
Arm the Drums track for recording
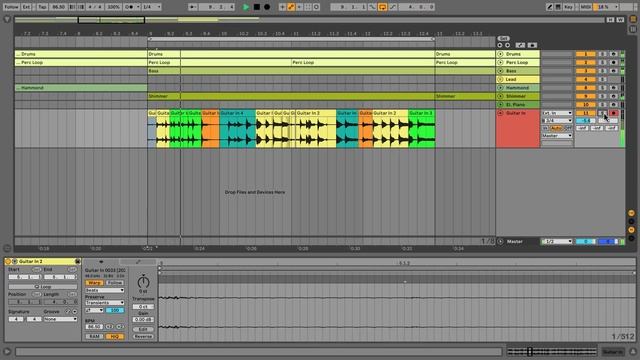tap(613, 54)
